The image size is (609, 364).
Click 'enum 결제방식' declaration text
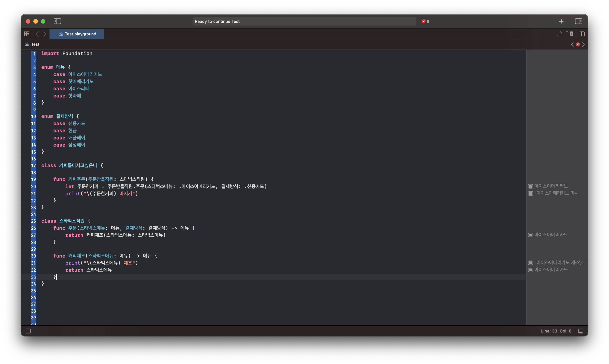point(57,116)
